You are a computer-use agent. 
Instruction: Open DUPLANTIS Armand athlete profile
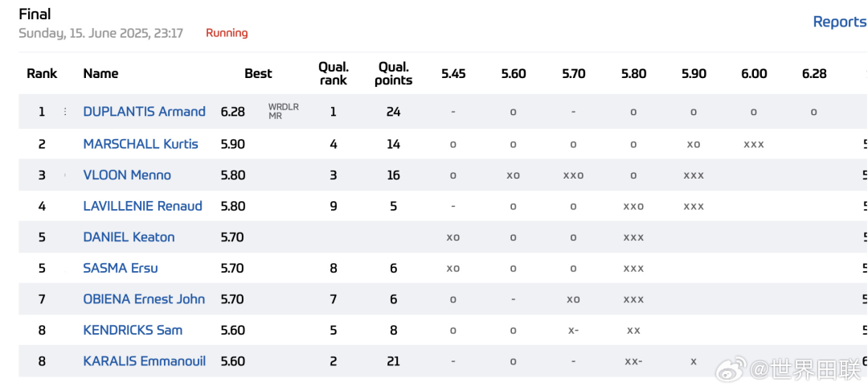tap(145, 111)
